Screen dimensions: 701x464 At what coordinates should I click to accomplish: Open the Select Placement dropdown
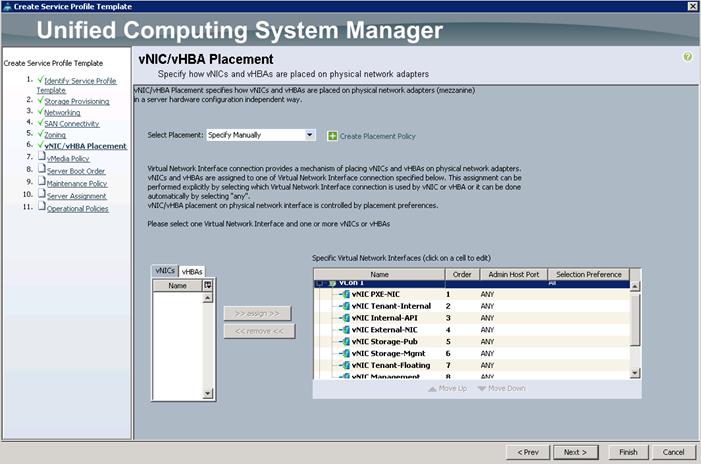point(309,135)
